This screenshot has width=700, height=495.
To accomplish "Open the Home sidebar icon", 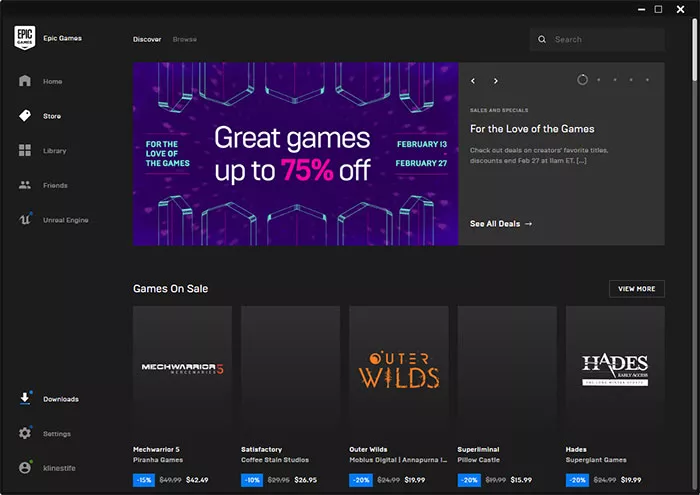I will pos(25,81).
